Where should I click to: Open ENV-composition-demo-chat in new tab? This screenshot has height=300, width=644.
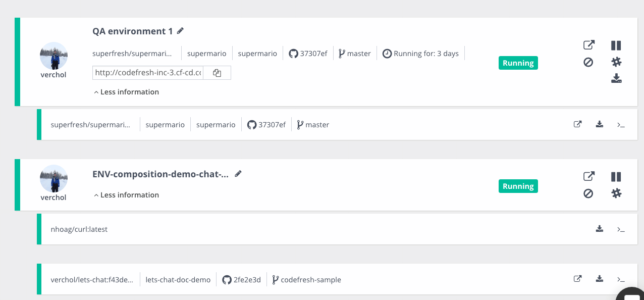[588, 177]
